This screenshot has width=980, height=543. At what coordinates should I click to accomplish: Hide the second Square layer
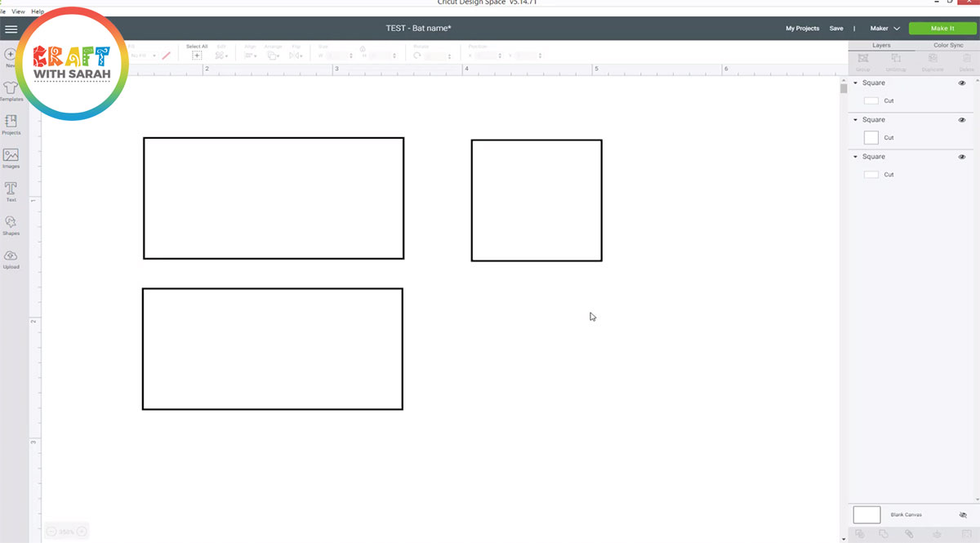pos(962,120)
